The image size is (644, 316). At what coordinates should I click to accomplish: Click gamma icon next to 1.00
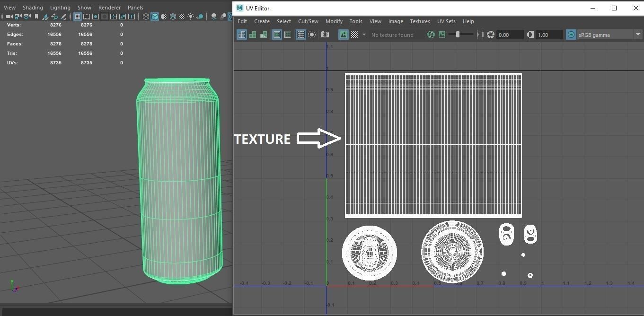coord(530,35)
